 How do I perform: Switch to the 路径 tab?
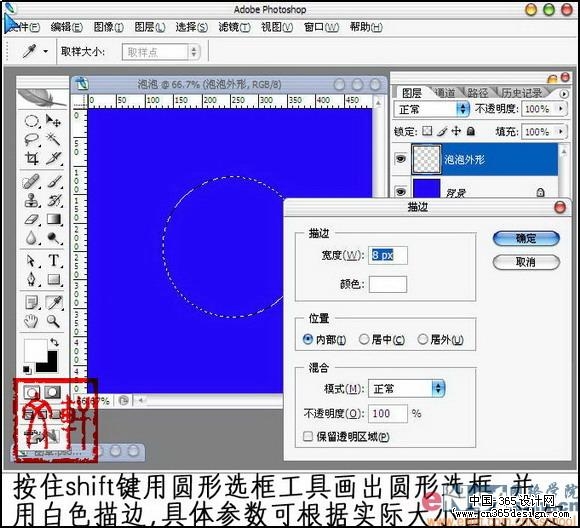click(477, 93)
